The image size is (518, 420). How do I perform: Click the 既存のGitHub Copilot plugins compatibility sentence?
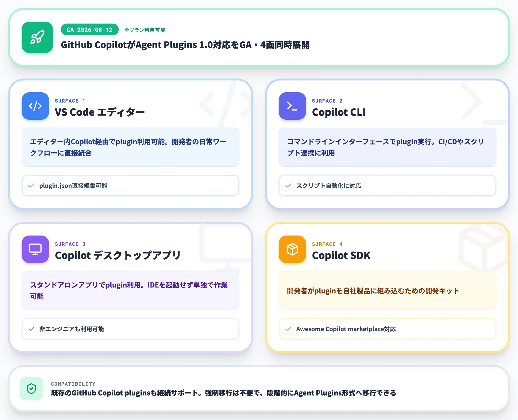click(x=223, y=393)
